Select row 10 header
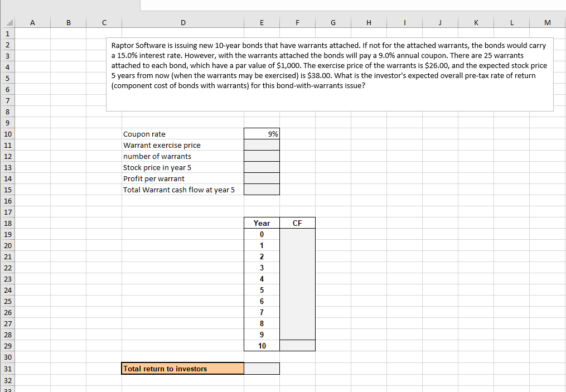Image resolution: width=566 pixels, height=392 pixels. tap(8, 134)
